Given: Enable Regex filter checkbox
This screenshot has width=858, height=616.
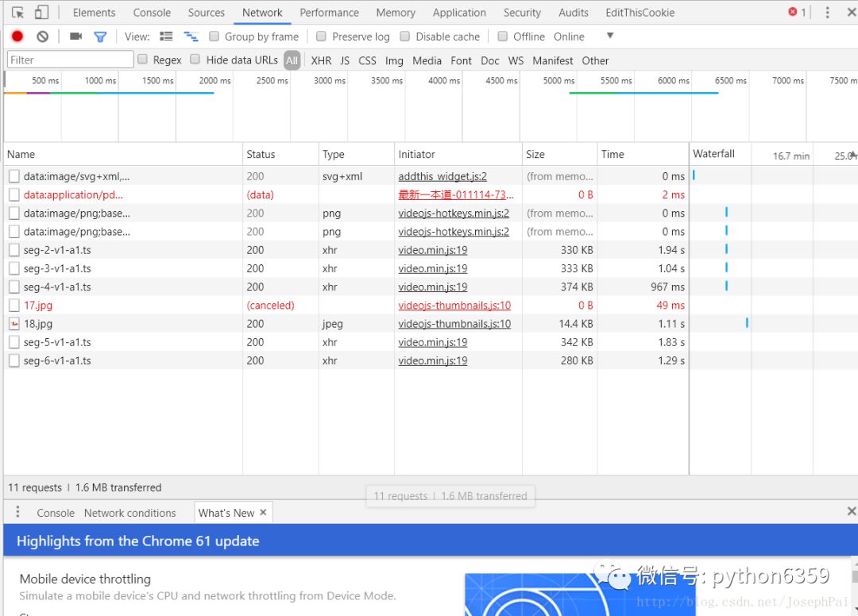Looking at the screenshot, I should (142, 59).
